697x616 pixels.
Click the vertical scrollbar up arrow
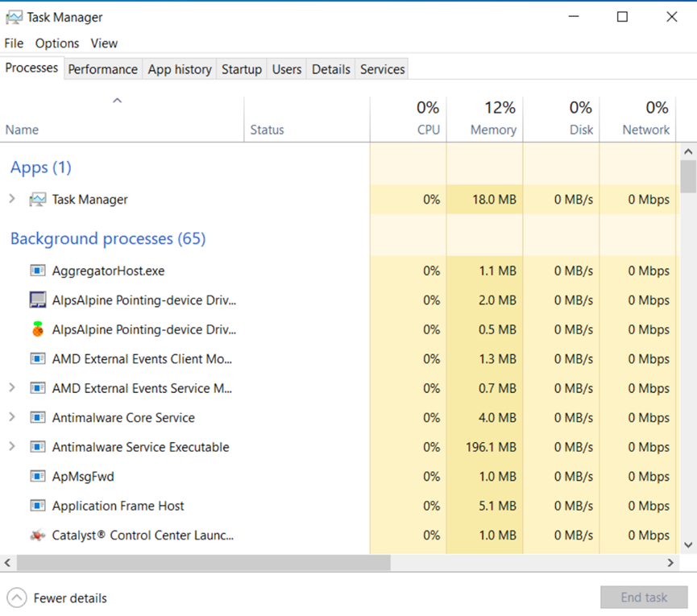click(688, 152)
